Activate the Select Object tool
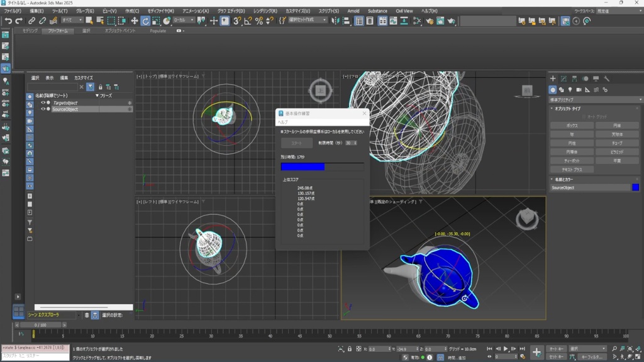Viewport: 644px width, 362px height. (89, 22)
